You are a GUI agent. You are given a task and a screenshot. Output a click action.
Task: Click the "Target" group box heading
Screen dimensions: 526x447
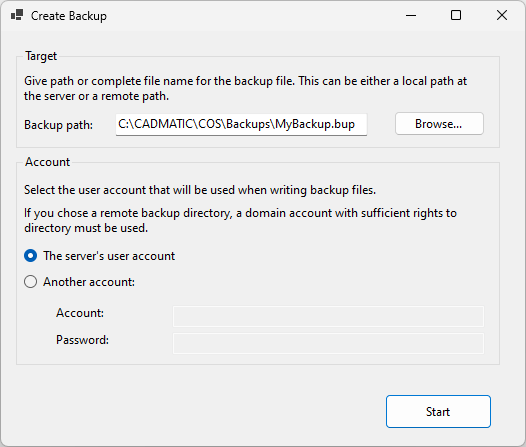pyautogui.click(x=41, y=56)
